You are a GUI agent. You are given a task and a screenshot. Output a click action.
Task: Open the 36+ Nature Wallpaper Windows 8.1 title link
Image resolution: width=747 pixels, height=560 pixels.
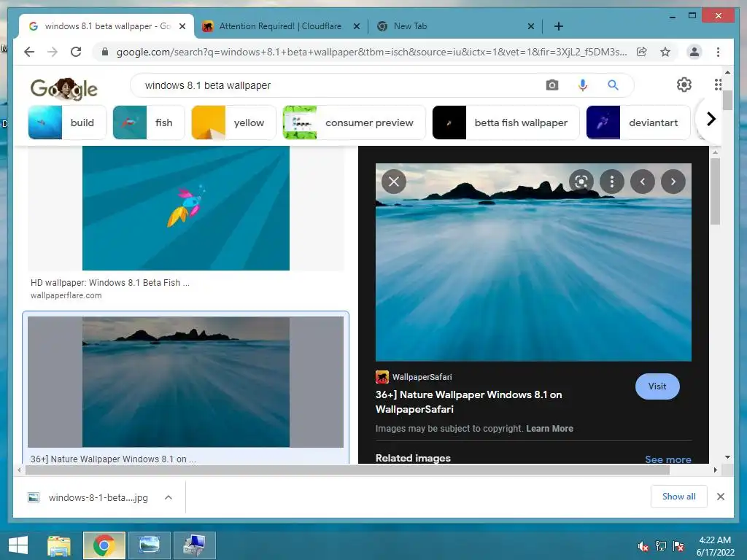(469, 402)
